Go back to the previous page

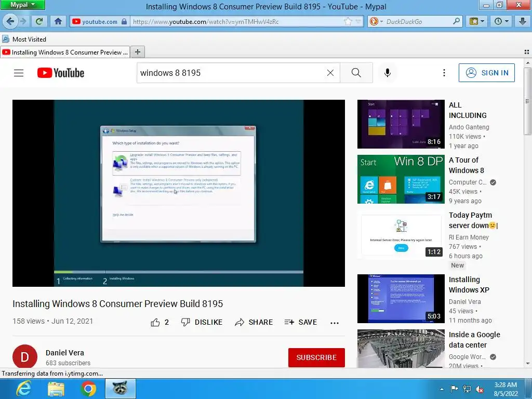pos(10,21)
